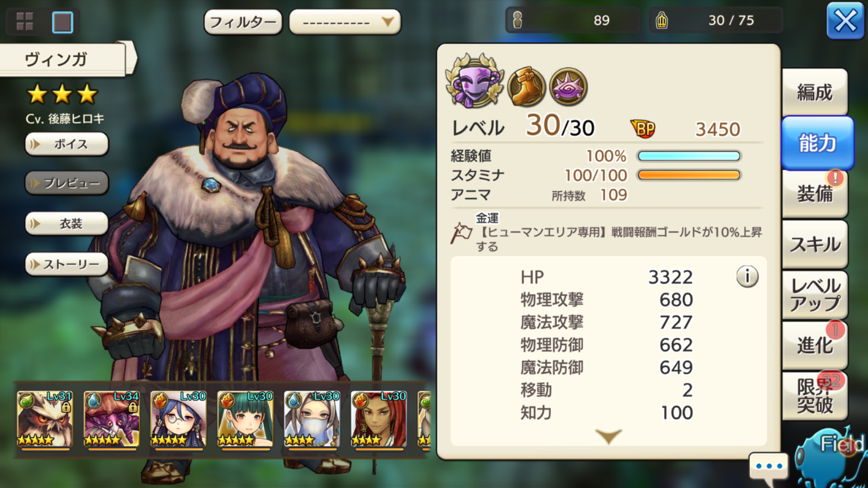Tap the BP badge icon
Image resolution: width=868 pixels, height=488 pixels.
pos(643,128)
